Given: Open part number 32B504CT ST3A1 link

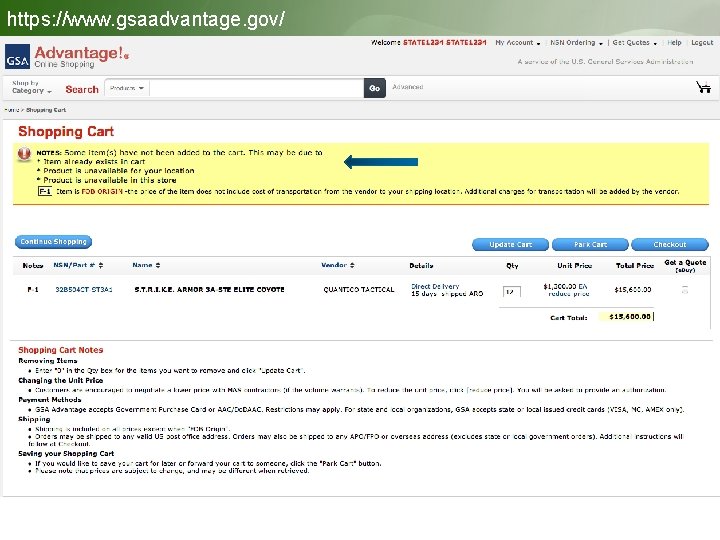Looking at the screenshot, I should click(x=84, y=290).
